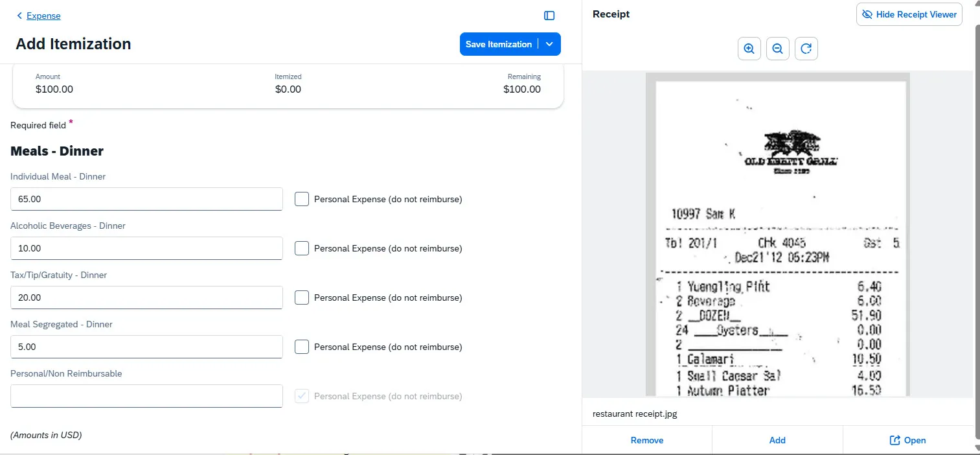Zoom out of the receipt image
980x455 pixels.
click(778, 49)
